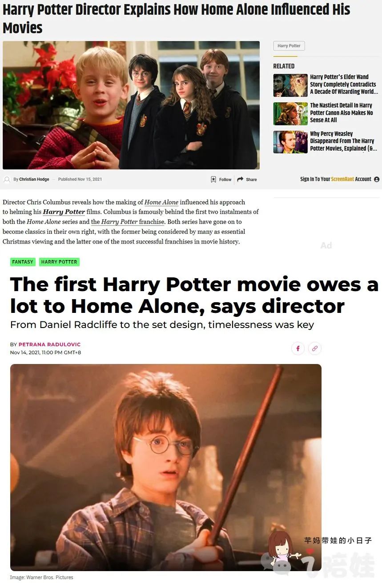Click the author avatar icon beside Christian Hodge
The image size is (382, 588).
click(x=7, y=180)
